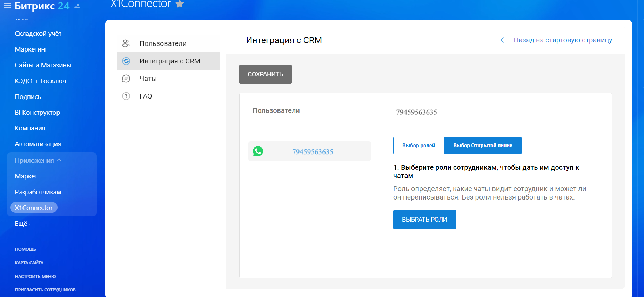
Task: Click the FAQ question mark icon
Action: (126, 96)
